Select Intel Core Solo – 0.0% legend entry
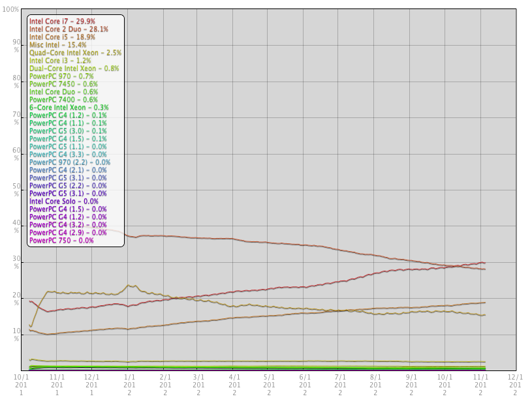The width and height of the screenshot is (532, 405). pyautogui.click(x=63, y=201)
